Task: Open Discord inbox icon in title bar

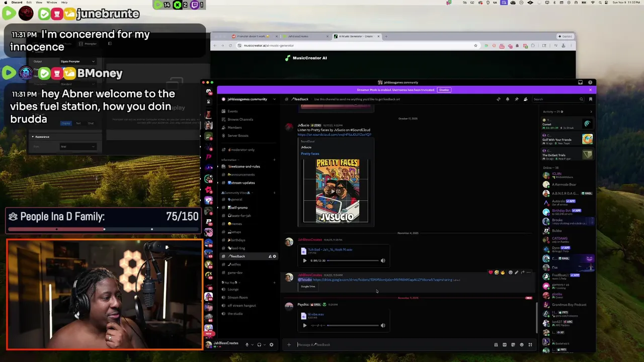Action: click(x=580, y=82)
